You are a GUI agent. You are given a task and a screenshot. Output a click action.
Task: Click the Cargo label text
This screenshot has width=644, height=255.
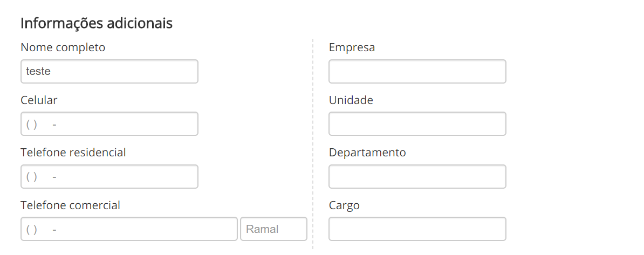click(344, 205)
